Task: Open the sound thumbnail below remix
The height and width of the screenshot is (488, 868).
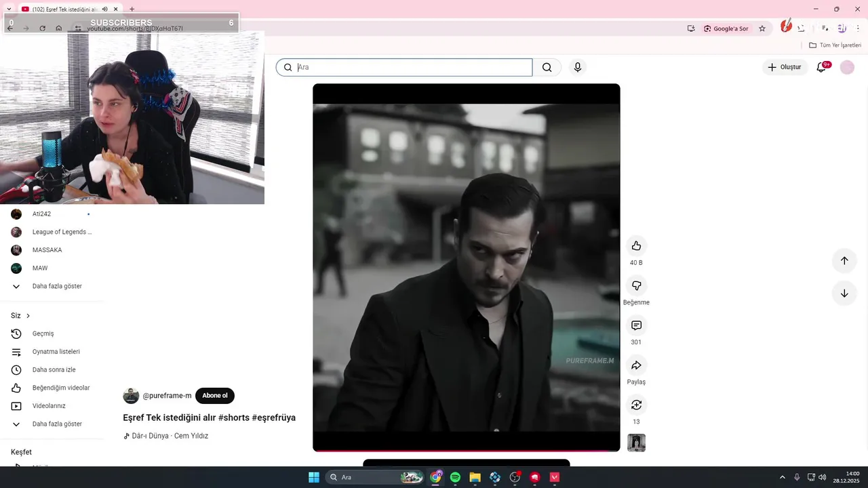Action: click(636, 443)
